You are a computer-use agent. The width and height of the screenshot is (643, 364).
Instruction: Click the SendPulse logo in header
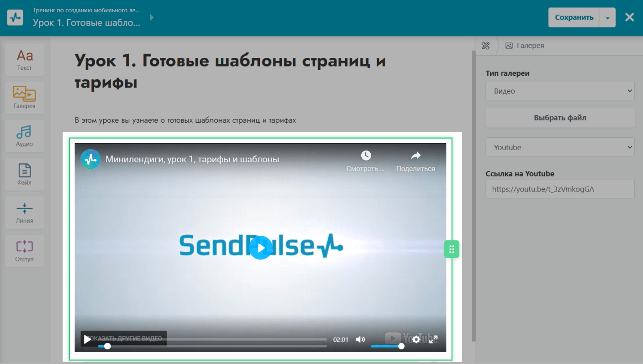pos(15,18)
